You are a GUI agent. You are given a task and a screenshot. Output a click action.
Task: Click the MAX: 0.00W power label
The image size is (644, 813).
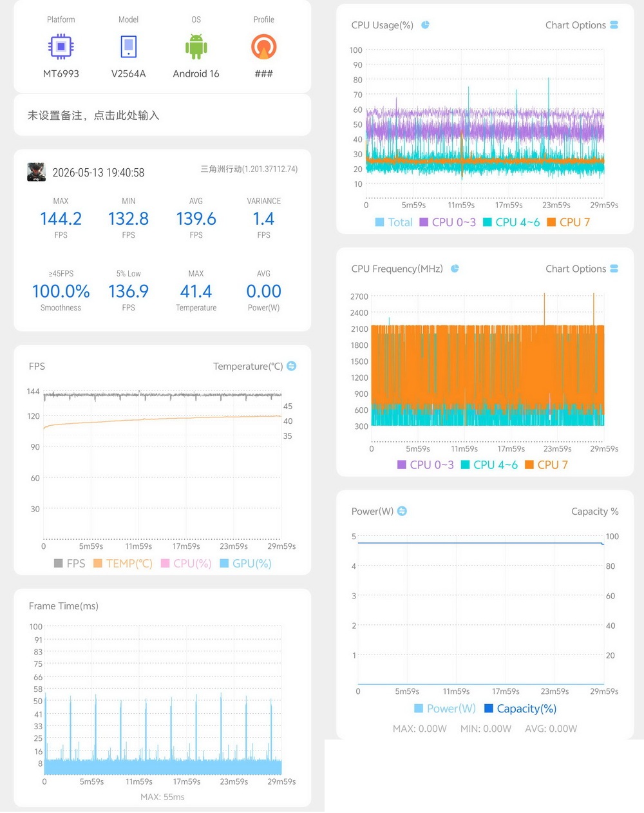(x=420, y=729)
